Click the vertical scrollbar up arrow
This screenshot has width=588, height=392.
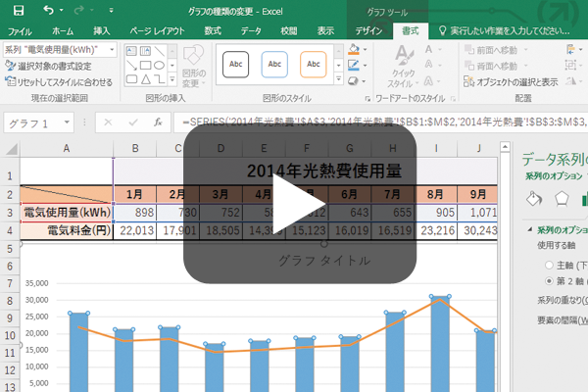click(505, 147)
